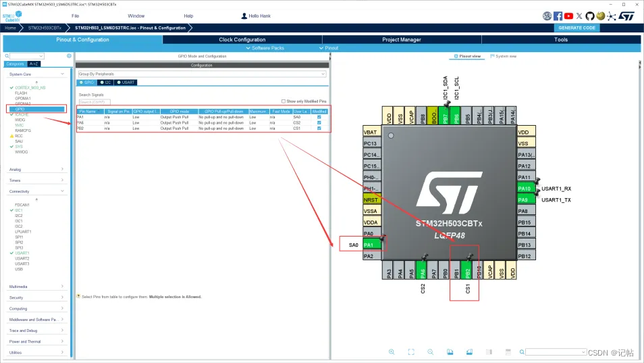Open the peripheral search combo box dropdown
The height and width of the screenshot is (363, 644).
[41, 56]
